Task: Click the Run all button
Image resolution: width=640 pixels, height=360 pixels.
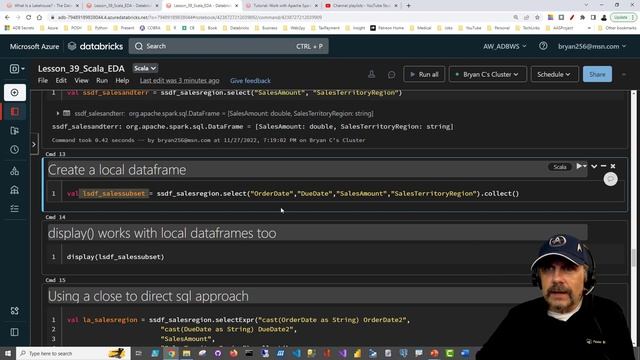Action: click(x=424, y=74)
